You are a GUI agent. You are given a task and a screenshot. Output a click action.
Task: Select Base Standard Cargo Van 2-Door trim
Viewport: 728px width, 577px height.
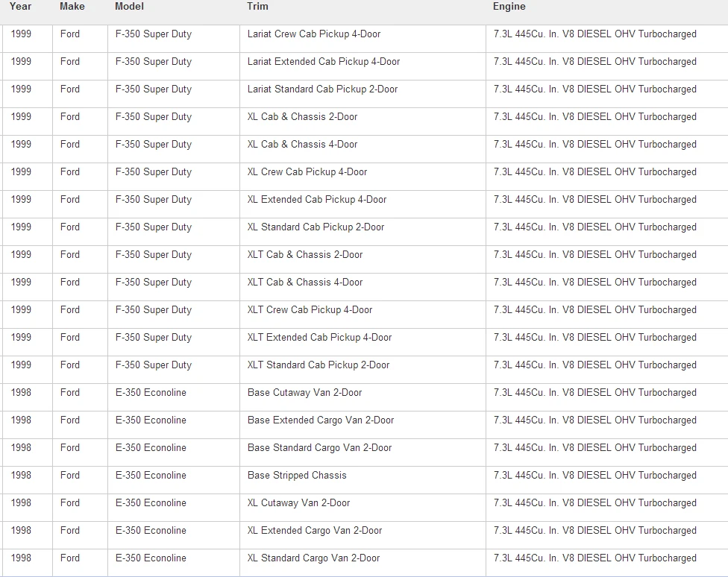pos(319,447)
